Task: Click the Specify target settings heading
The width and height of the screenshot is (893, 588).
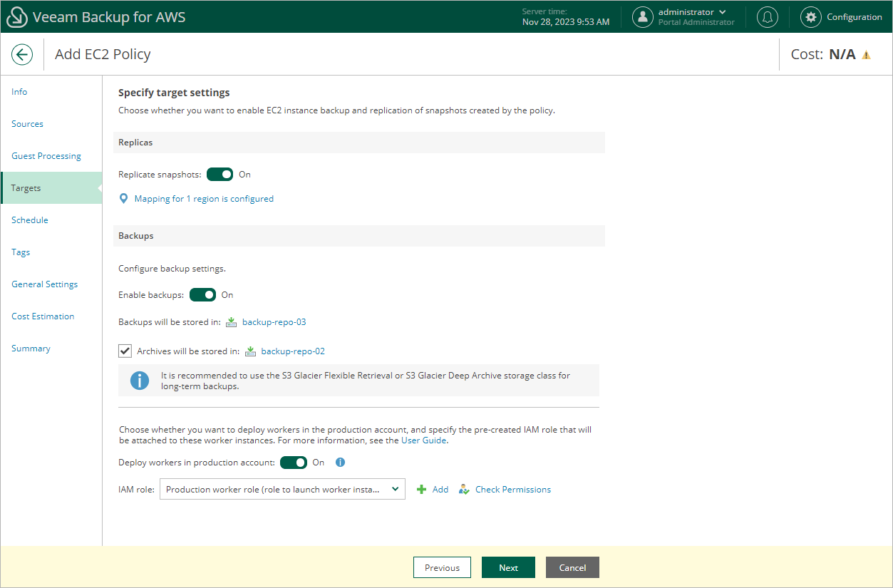Action: point(174,93)
